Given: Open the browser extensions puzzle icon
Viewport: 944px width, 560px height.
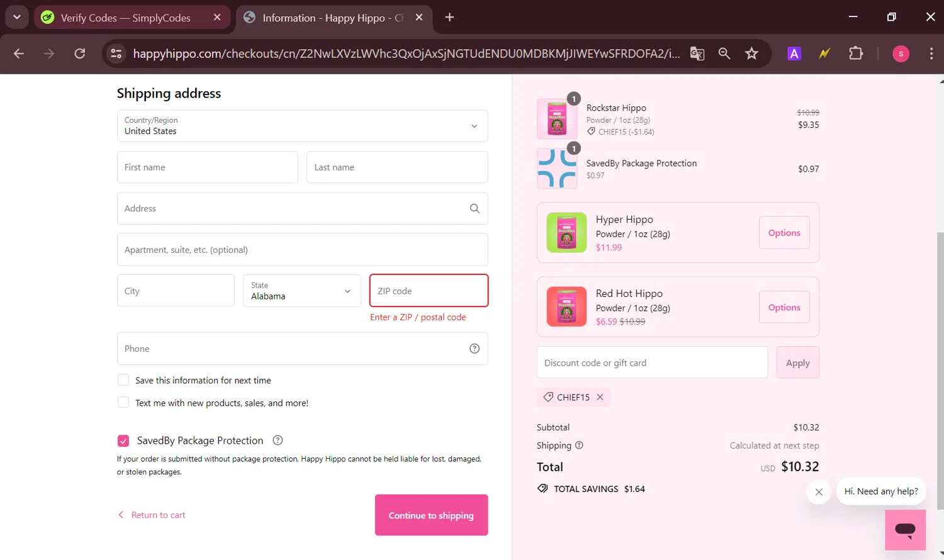Looking at the screenshot, I should pos(856,53).
